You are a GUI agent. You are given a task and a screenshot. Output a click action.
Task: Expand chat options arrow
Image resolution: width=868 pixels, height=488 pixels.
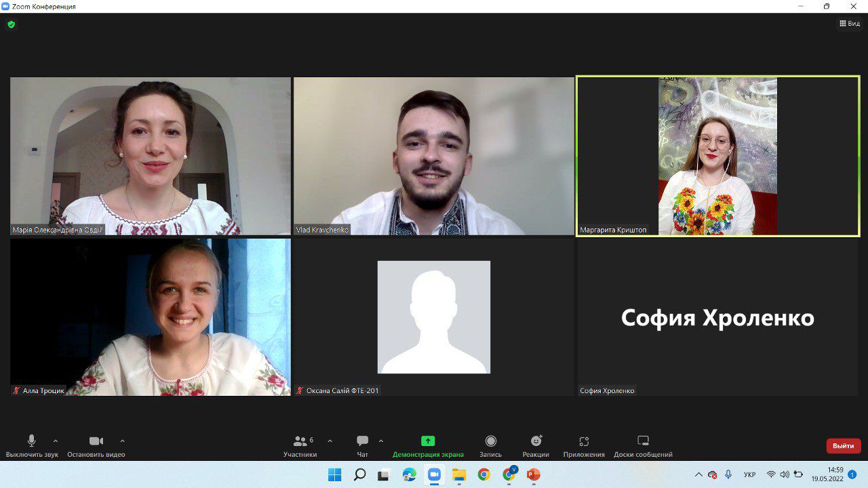pos(380,441)
